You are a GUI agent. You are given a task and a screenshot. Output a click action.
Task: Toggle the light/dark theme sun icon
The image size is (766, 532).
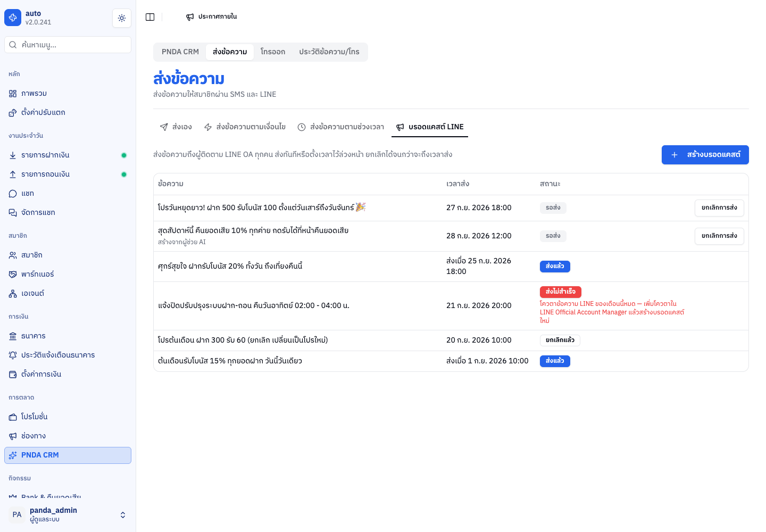(122, 18)
